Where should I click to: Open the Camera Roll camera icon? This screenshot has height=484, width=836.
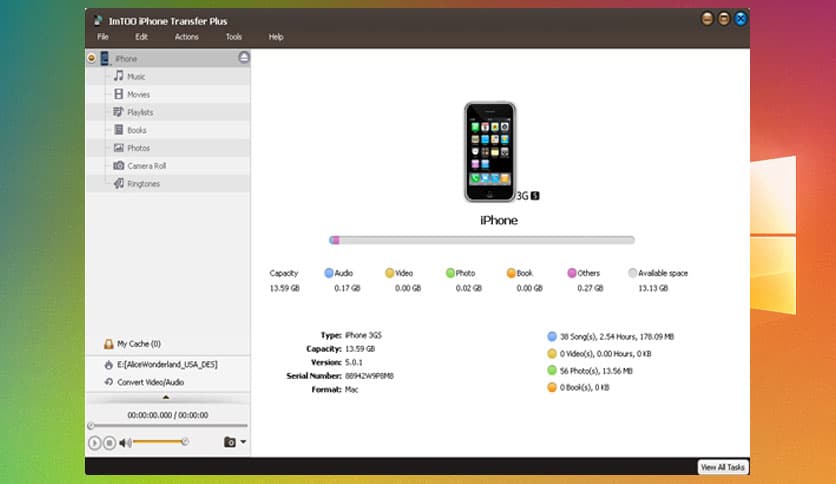[x=118, y=165]
